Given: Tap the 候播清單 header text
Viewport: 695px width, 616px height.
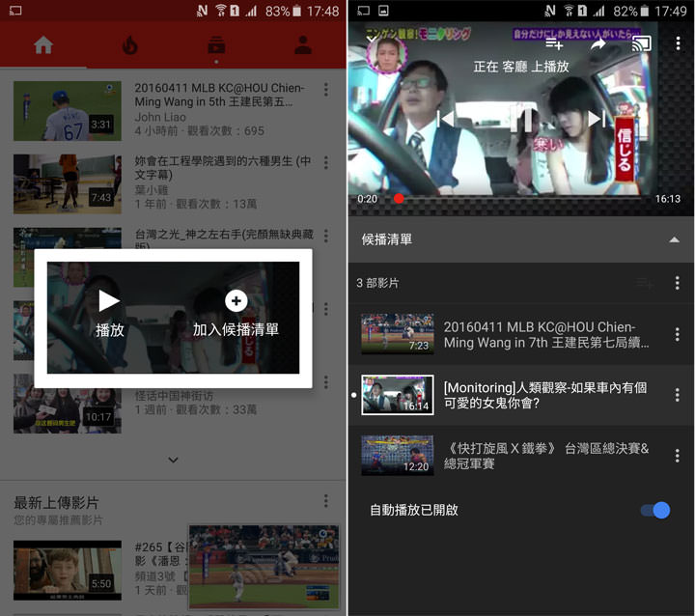Looking at the screenshot, I should pyautogui.click(x=387, y=239).
